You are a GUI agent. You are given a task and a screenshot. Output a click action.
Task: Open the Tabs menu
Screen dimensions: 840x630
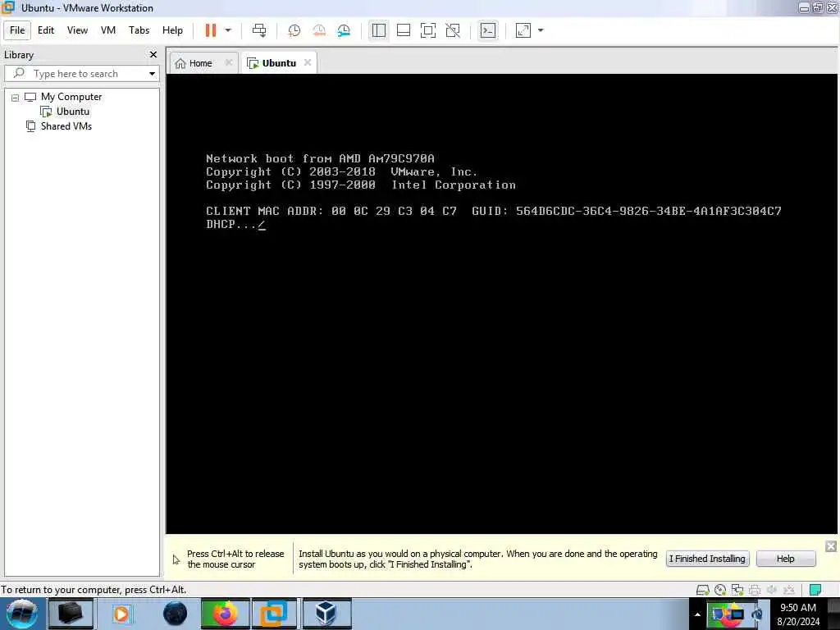[x=139, y=30]
